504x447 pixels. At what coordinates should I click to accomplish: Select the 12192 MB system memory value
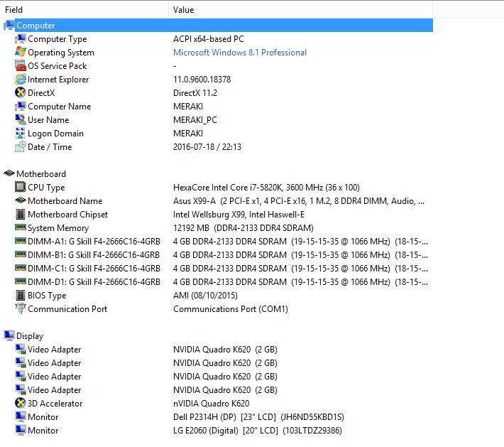[243, 228]
